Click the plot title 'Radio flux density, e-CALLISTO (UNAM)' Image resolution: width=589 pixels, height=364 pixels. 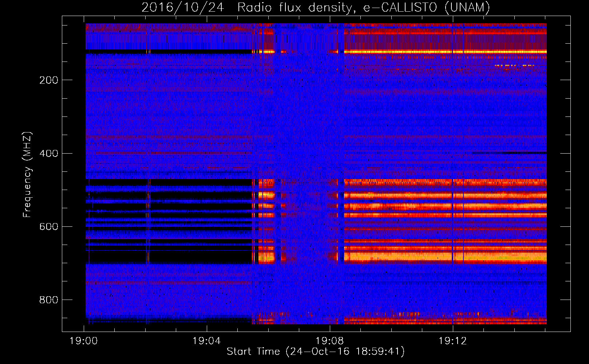click(x=364, y=7)
